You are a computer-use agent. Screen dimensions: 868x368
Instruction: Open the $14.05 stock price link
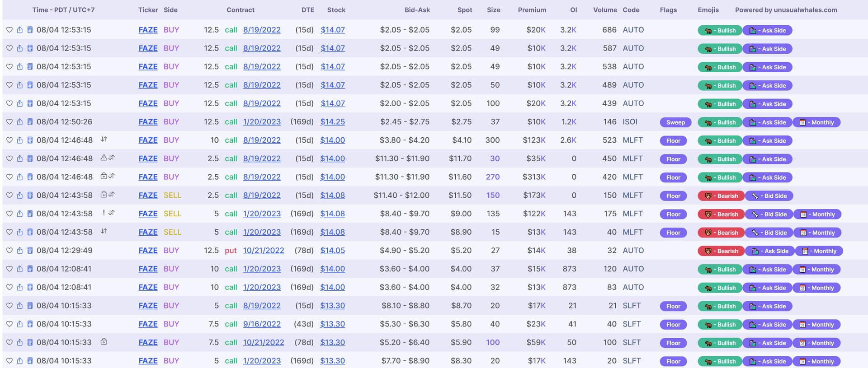tap(333, 251)
